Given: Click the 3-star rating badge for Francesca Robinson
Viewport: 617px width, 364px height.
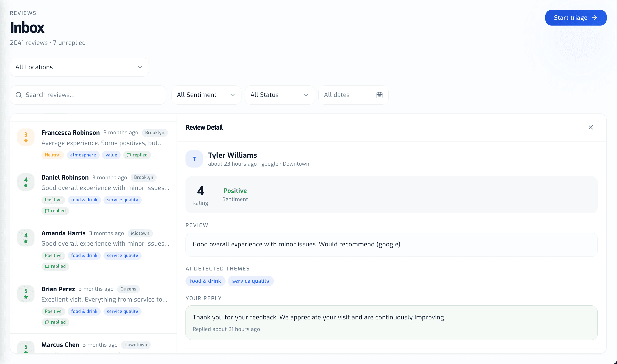Looking at the screenshot, I should [26, 137].
